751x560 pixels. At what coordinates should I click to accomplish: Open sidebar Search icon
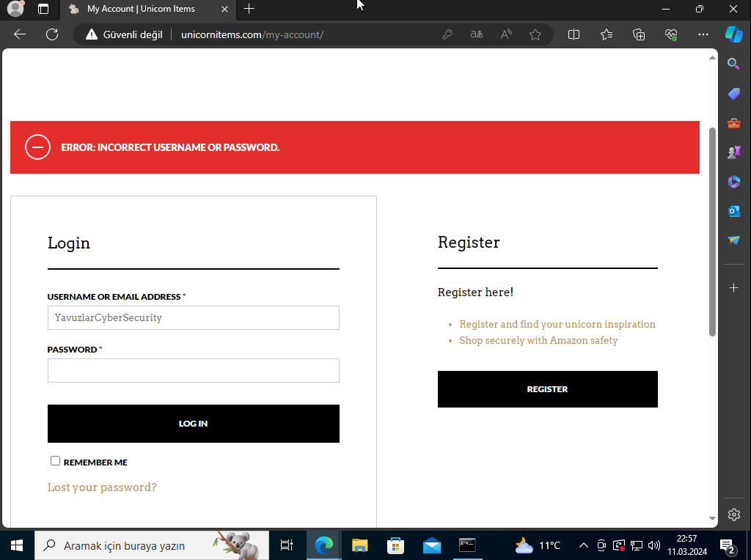point(733,65)
